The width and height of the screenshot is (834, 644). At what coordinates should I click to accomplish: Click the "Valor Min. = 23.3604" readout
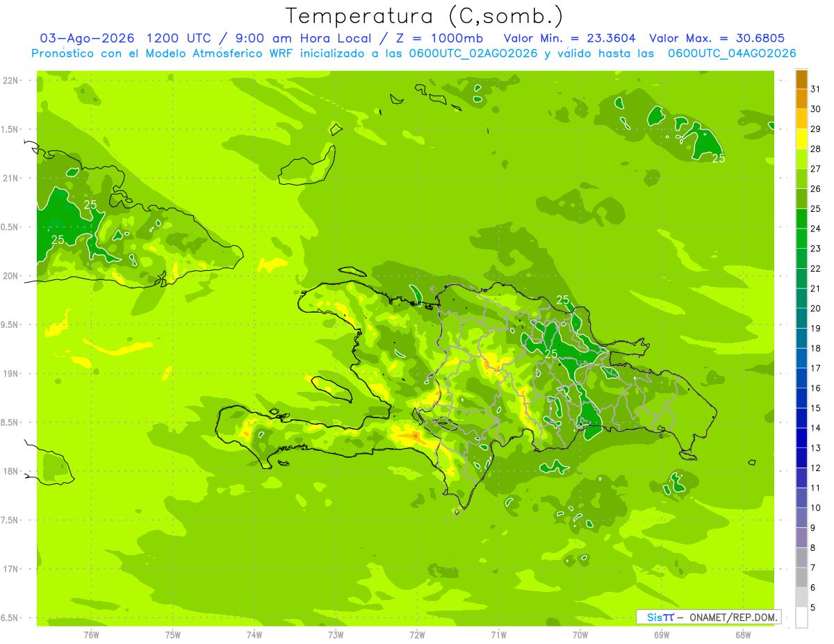click(x=569, y=38)
